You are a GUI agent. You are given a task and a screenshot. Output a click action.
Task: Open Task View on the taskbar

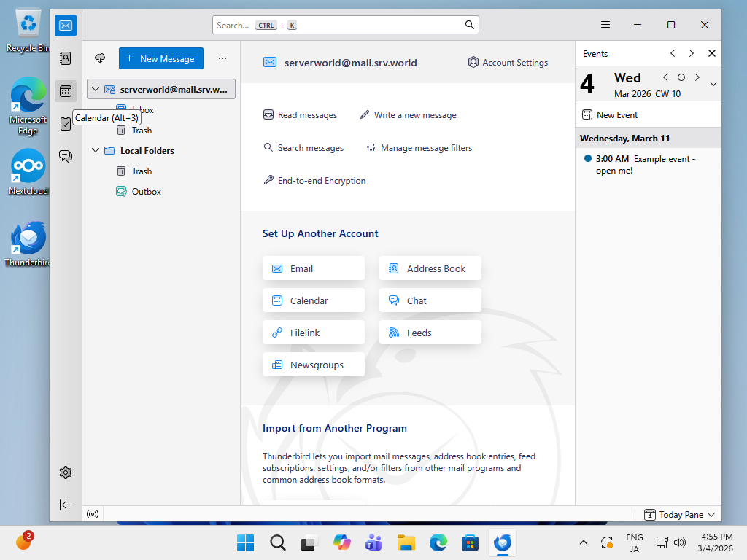tap(309, 542)
